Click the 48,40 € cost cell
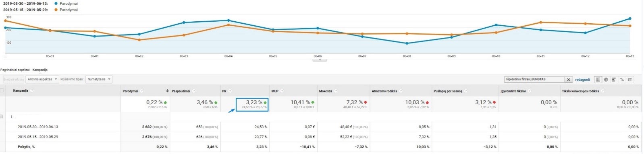 coord(346,127)
